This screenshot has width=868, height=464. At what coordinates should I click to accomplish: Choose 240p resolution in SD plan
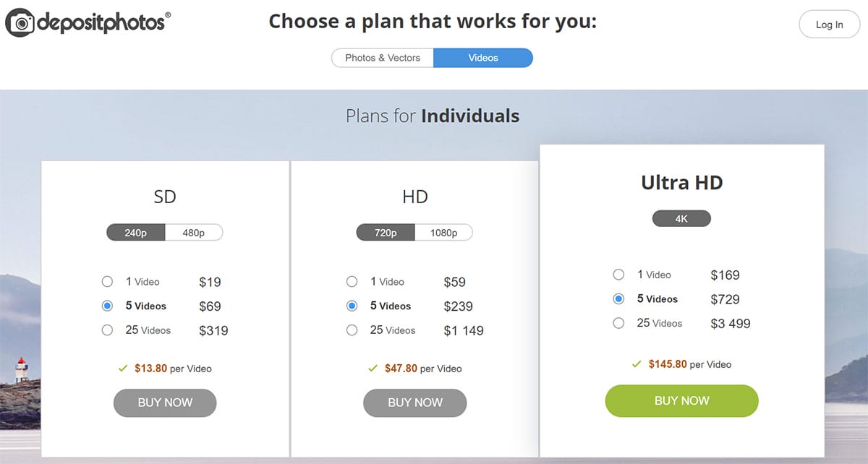[136, 233]
